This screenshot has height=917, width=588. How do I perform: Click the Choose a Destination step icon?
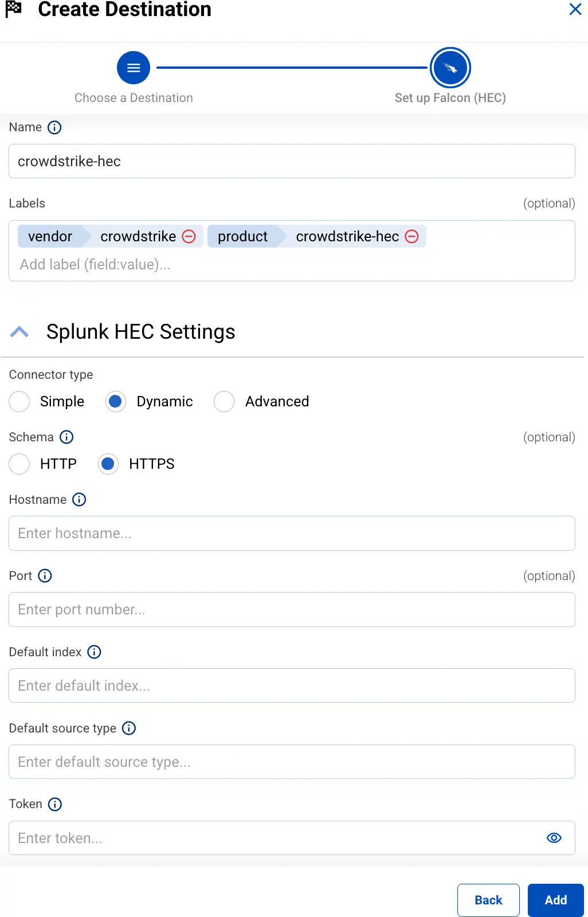[134, 68]
